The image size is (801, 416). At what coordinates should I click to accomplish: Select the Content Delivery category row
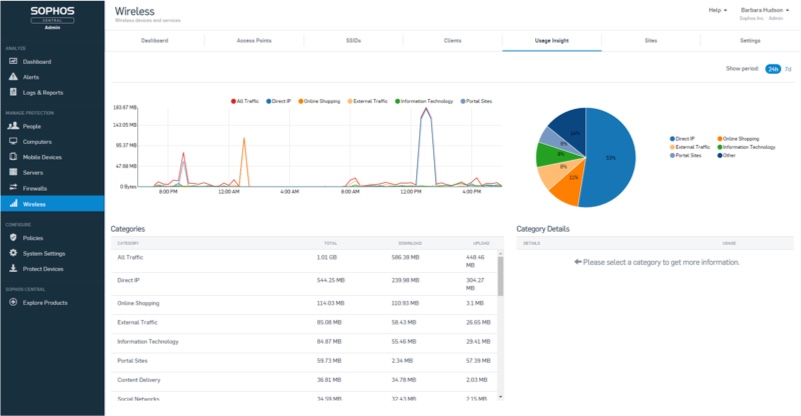[x=304, y=380]
